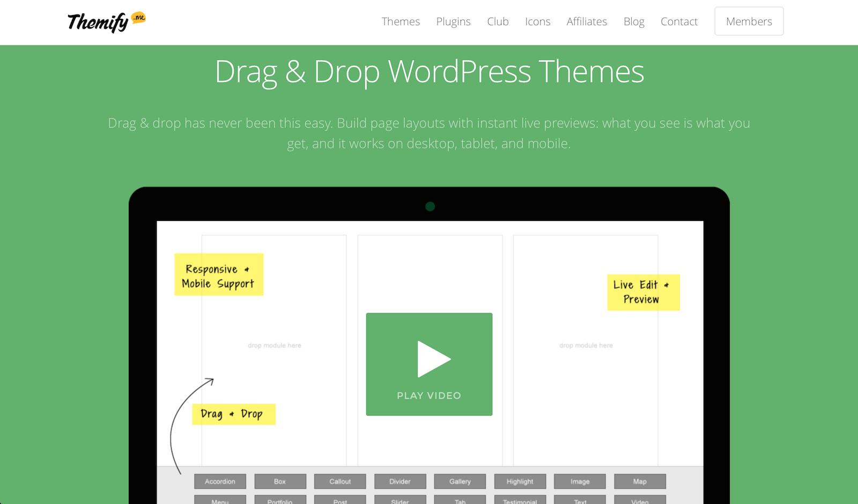Click the Live Edit + Preview sticky note

point(643,292)
